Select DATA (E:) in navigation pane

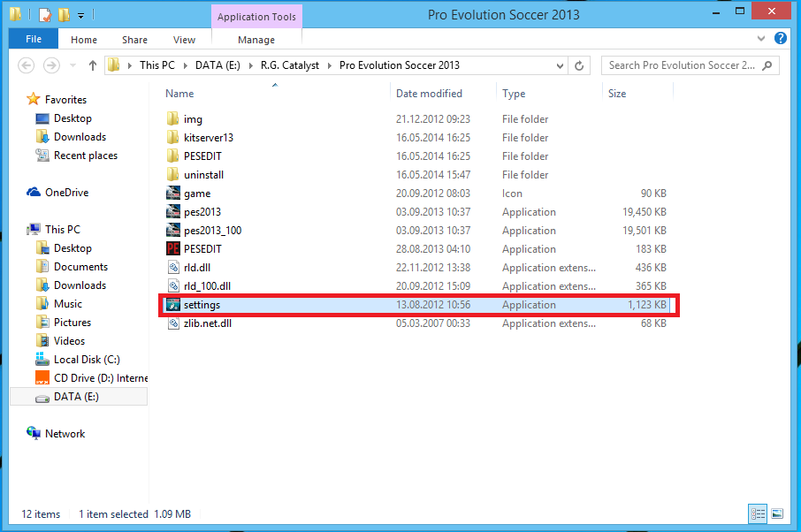tap(80, 397)
